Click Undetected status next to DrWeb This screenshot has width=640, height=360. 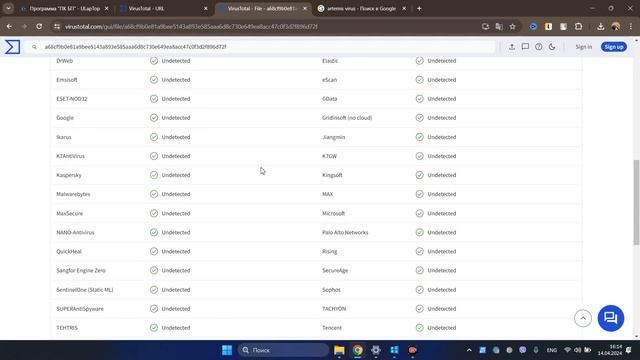click(x=176, y=61)
